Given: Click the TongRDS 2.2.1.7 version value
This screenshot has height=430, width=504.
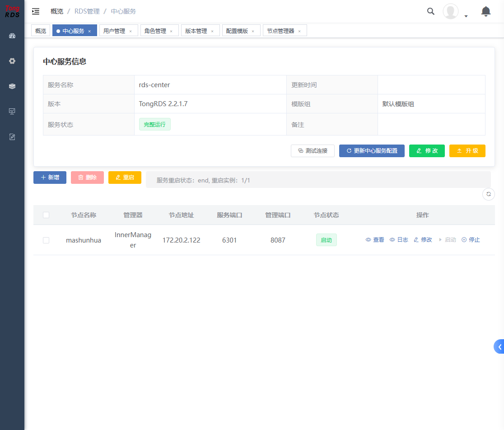Looking at the screenshot, I should (x=163, y=104).
